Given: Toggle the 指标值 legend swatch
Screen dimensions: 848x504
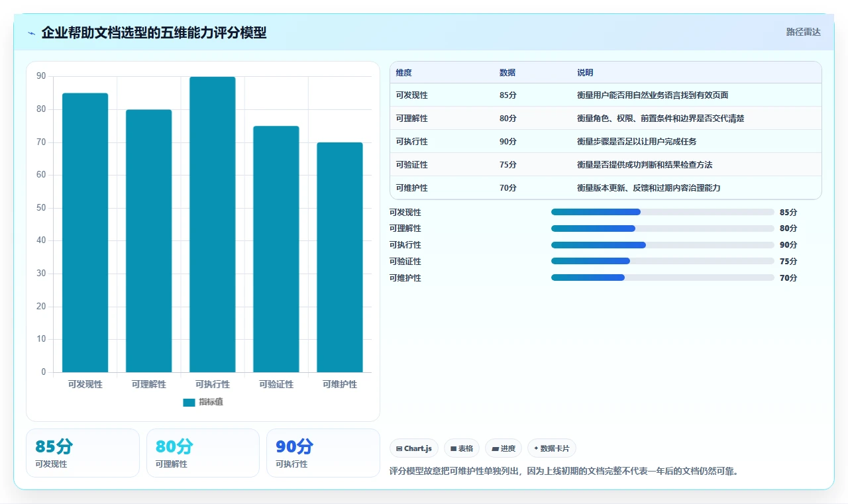Looking at the screenshot, I should 189,402.
